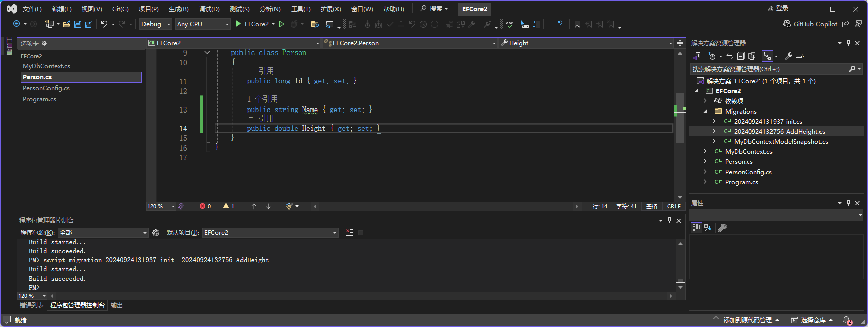Image resolution: width=868 pixels, height=327 pixels.
Task: Open the Git(G) menu
Action: (x=120, y=9)
